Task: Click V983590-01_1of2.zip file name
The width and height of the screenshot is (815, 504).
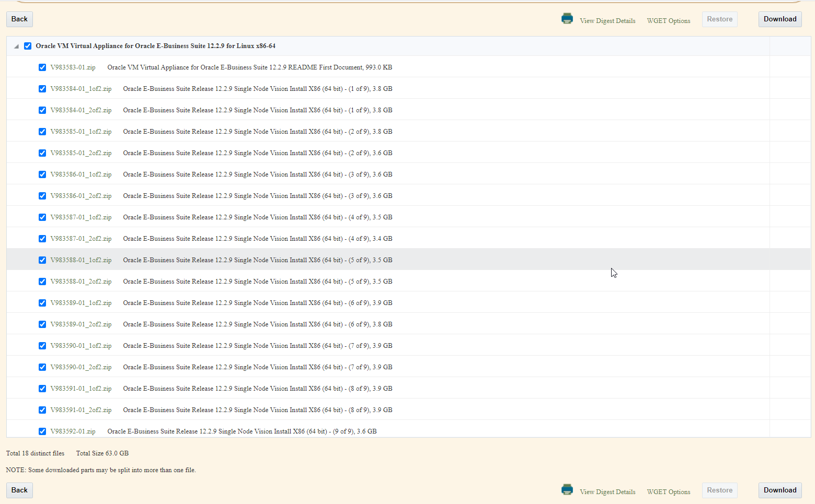Action: [81, 346]
